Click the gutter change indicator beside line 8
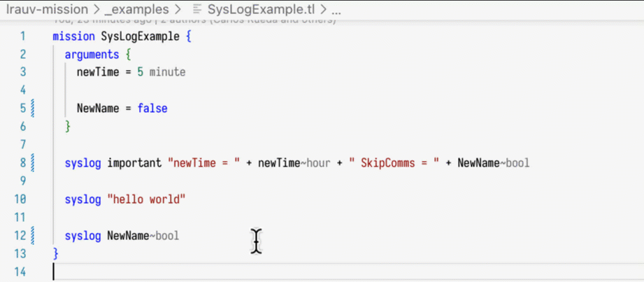644x282 pixels. pos(33,163)
